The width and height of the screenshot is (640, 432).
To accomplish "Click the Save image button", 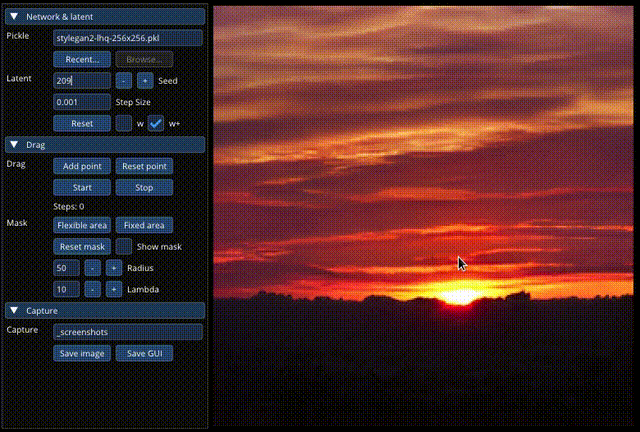I will coord(82,353).
